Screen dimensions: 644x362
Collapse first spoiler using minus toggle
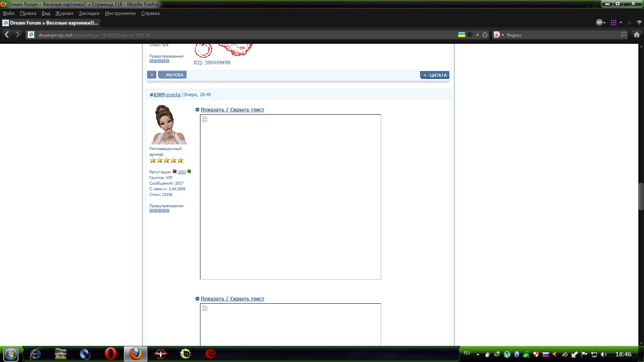tap(197, 110)
